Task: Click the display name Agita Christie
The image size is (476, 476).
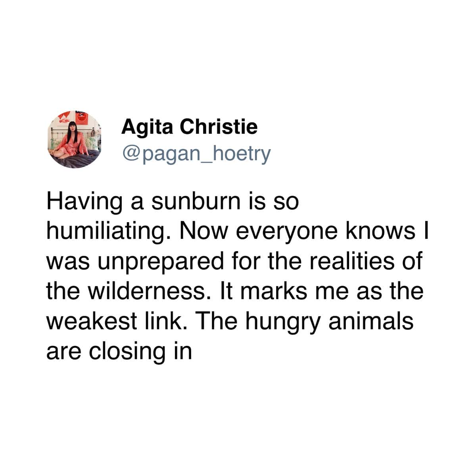Action: click(189, 127)
